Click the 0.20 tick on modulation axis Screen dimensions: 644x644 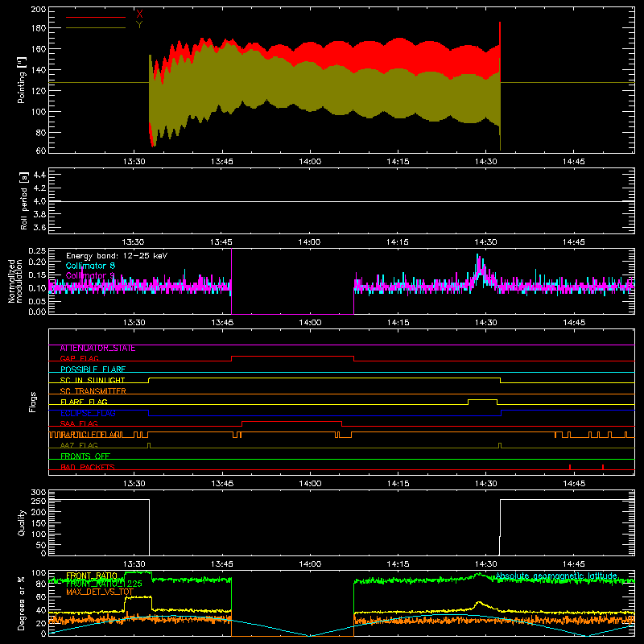[x=37, y=262]
